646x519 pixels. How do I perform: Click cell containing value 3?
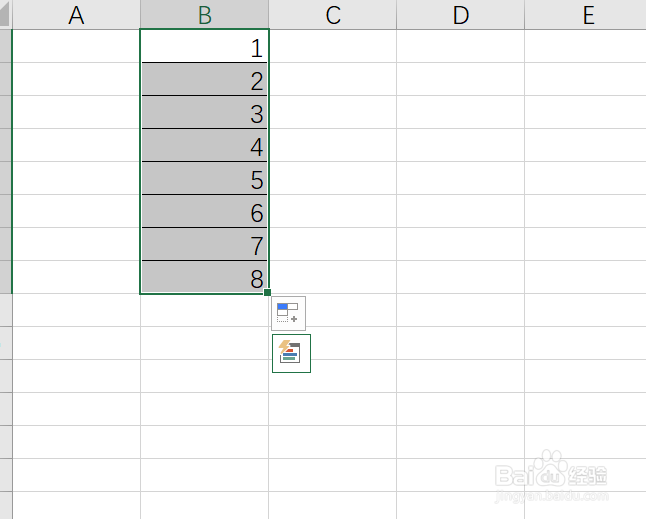point(204,113)
